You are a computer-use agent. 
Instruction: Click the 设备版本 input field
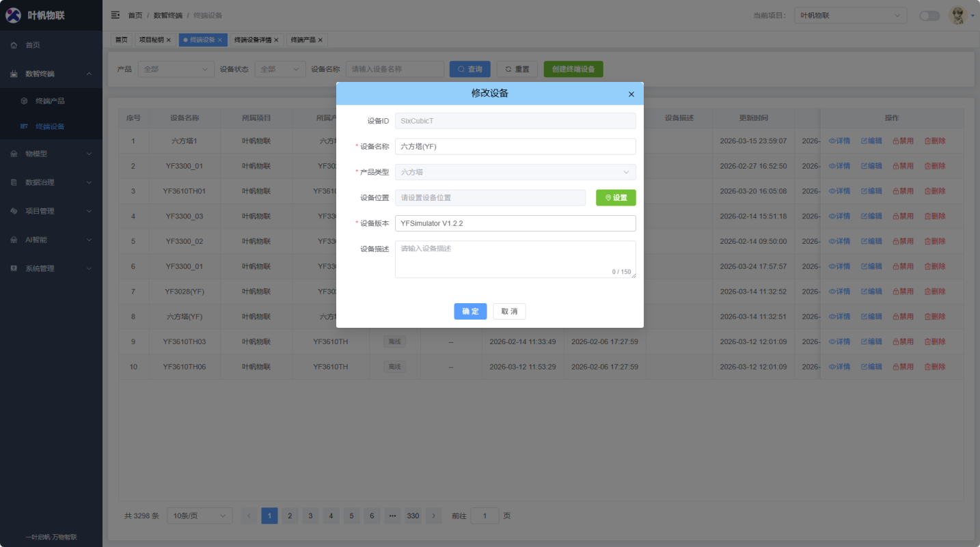515,223
